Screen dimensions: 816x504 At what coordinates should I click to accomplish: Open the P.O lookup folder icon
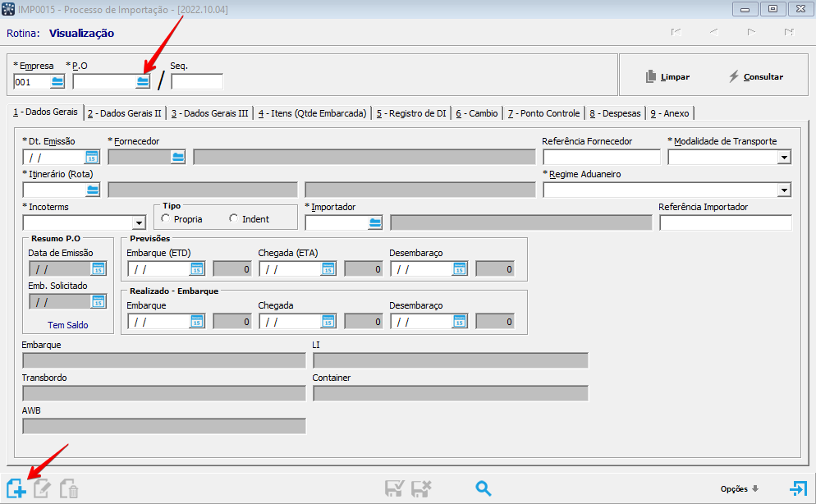[x=143, y=81]
